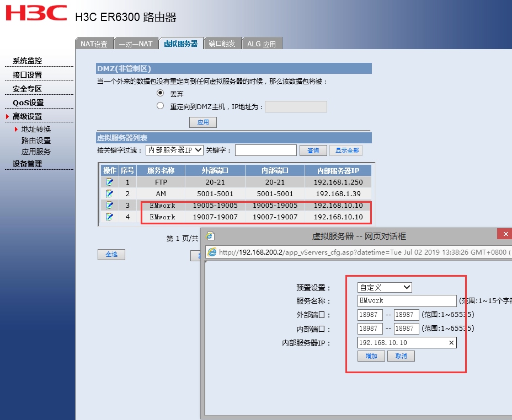512x420 pixels.
Task: Click the H3C logo
Action: click(x=36, y=13)
